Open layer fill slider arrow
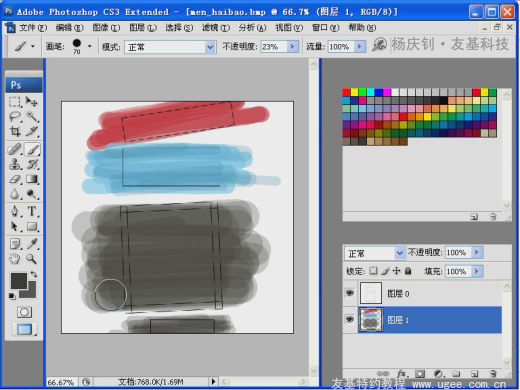520x390 pixels. point(477,272)
